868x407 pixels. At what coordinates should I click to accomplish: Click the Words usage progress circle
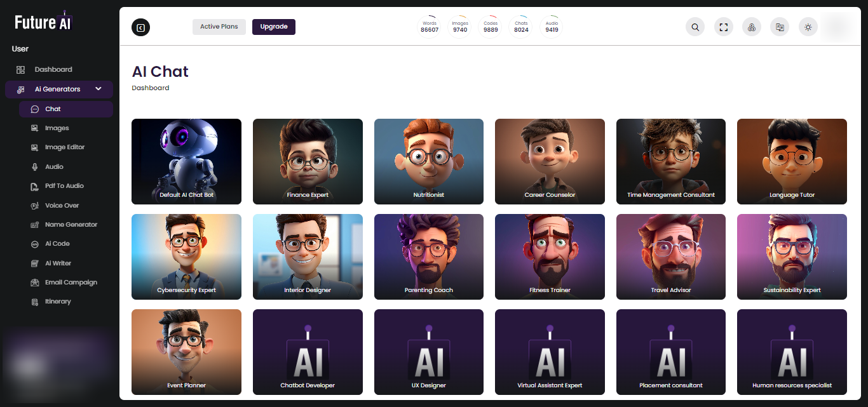429,27
